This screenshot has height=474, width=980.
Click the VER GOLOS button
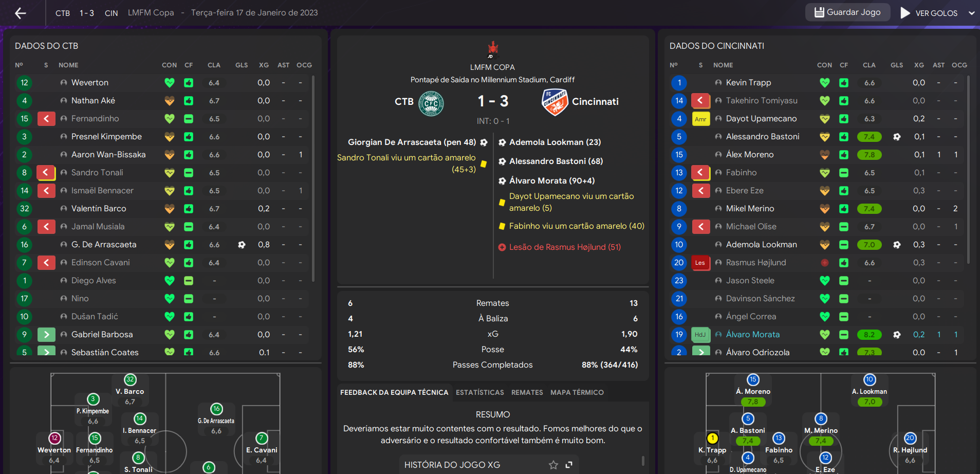point(930,13)
